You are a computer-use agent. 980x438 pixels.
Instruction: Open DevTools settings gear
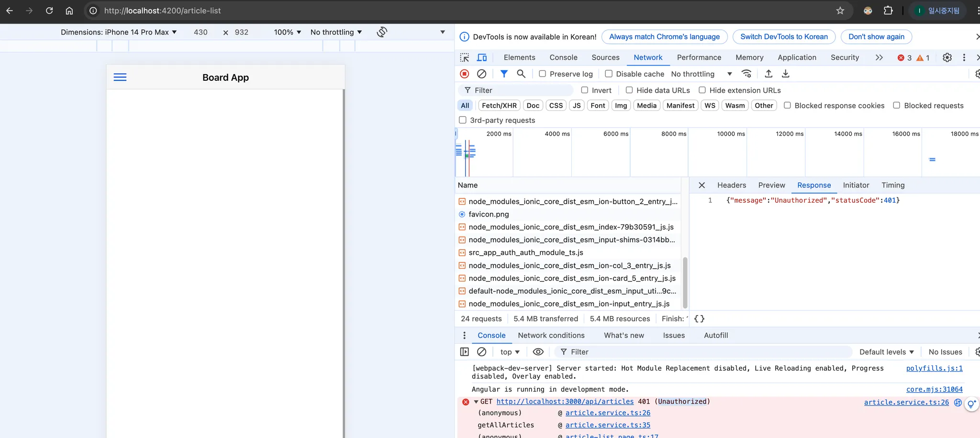947,57
